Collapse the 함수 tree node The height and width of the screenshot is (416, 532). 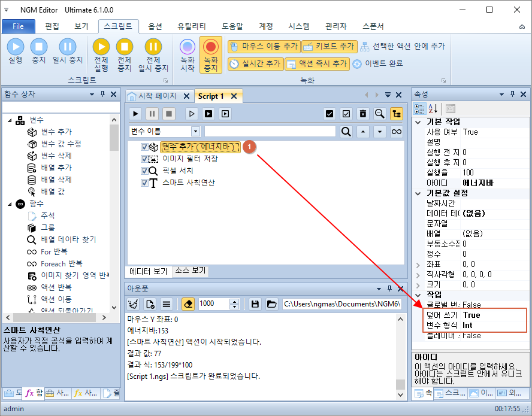point(10,204)
